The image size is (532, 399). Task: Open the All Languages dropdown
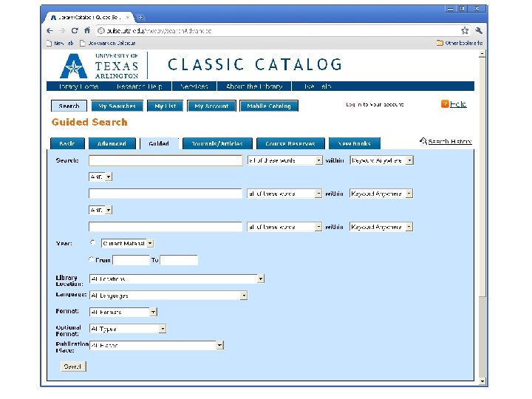pos(168,296)
